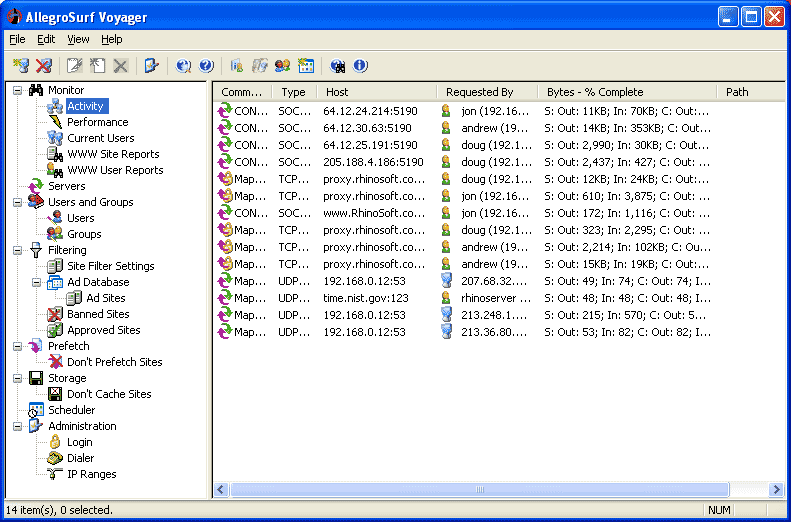Click the globe with magnifier toolbar icon
The width and height of the screenshot is (791, 522).
tap(183, 66)
